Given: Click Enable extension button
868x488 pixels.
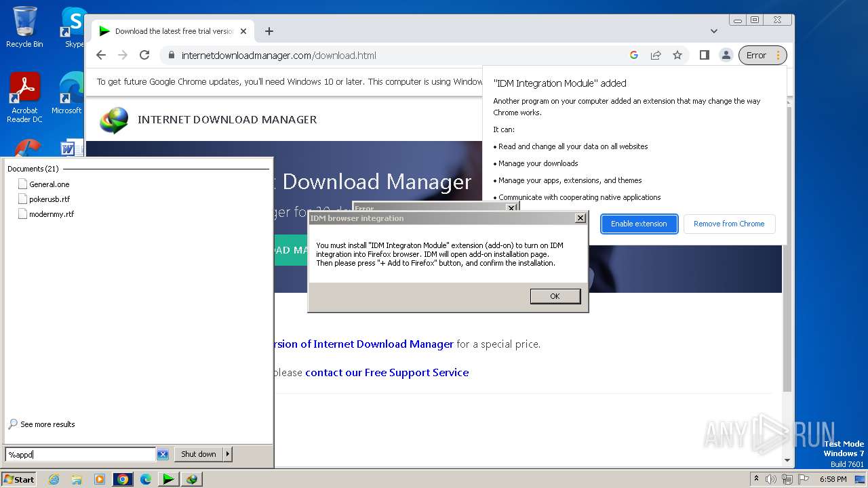Looking at the screenshot, I should coord(639,224).
